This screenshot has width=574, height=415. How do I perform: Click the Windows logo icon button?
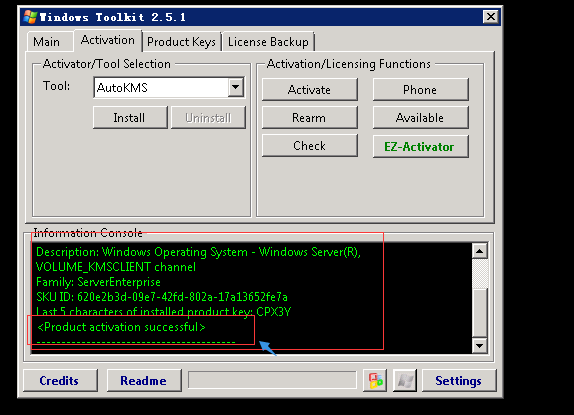pyautogui.click(x=405, y=381)
